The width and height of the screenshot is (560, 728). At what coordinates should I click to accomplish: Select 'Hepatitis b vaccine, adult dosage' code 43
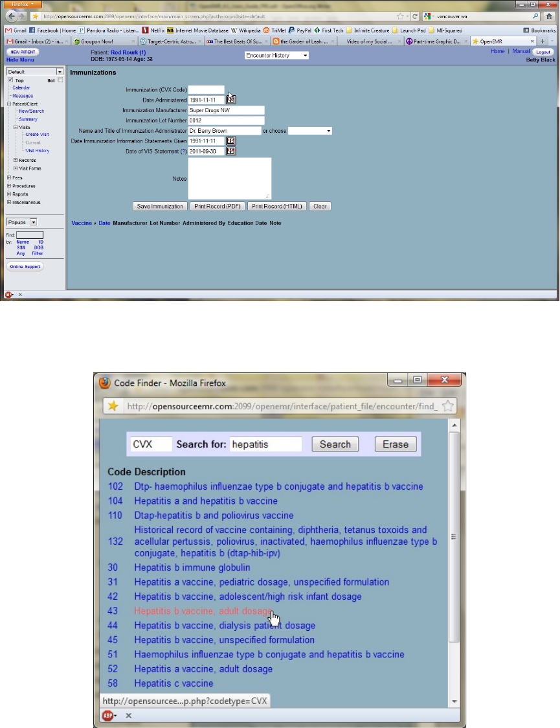(203, 611)
